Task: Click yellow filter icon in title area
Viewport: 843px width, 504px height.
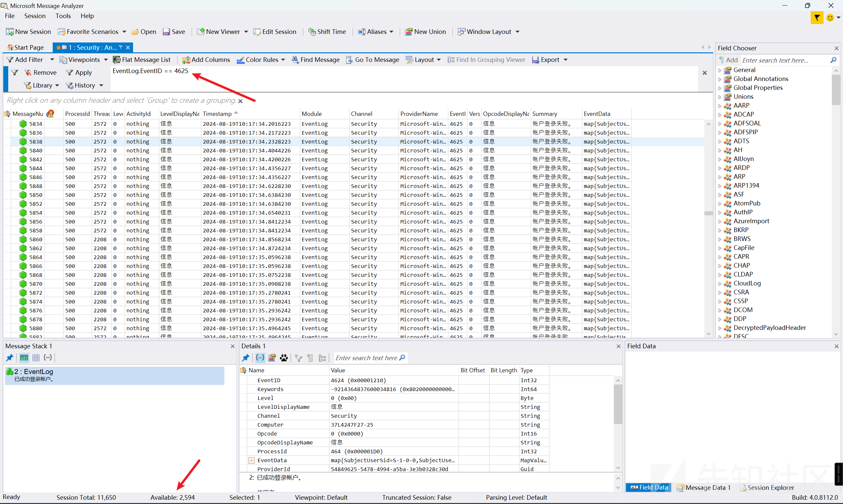Action: coord(817,18)
